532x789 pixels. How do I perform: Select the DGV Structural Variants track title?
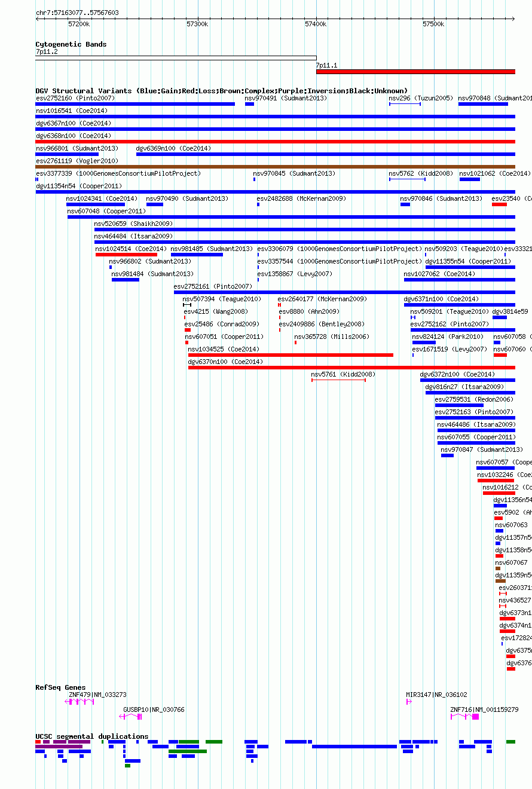click(222, 91)
